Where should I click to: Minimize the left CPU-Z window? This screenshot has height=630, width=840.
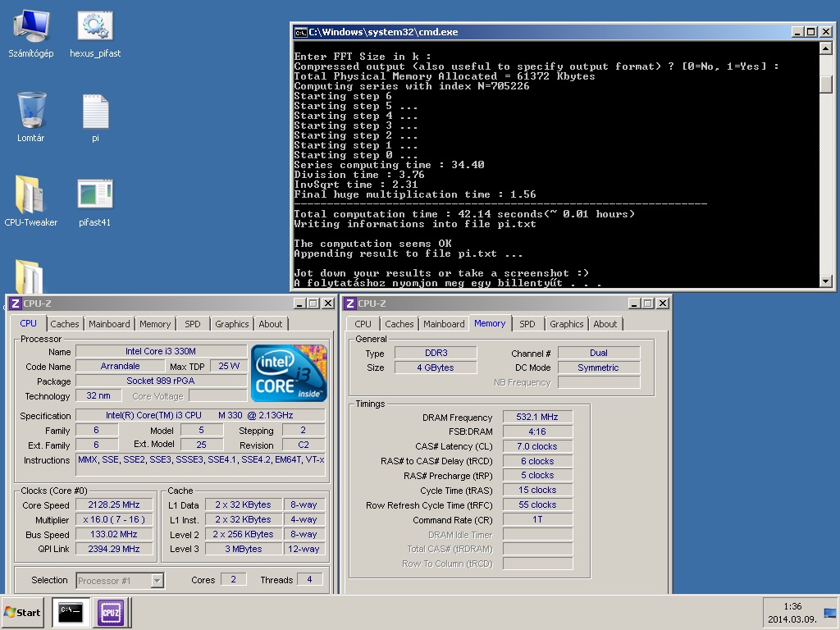pos(300,304)
